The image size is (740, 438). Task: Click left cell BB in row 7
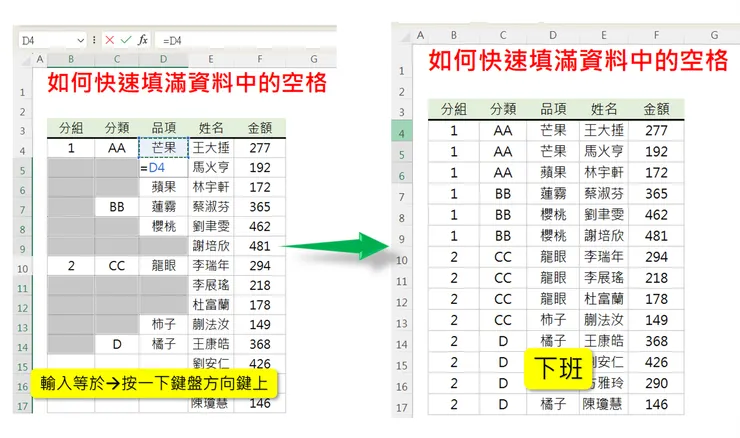coord(117,207)
